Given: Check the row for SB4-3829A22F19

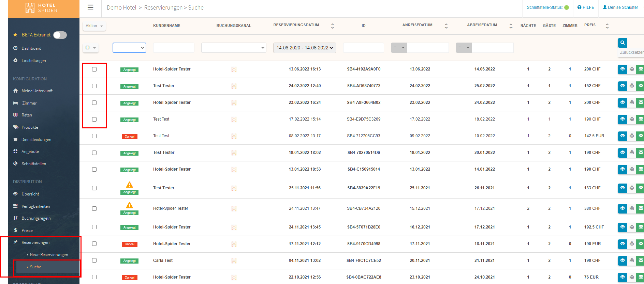Looking at the screenshot, I should point(94,188).
